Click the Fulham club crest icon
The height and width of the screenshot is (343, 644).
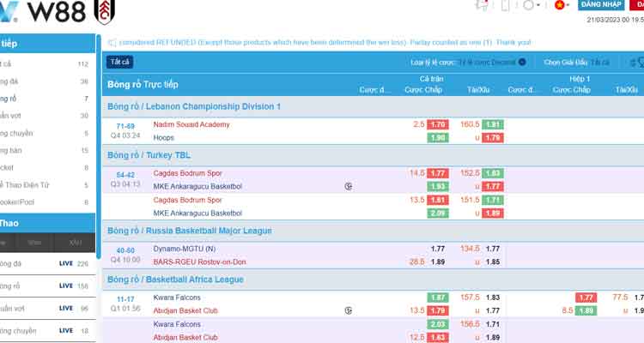tap(104, 11)
